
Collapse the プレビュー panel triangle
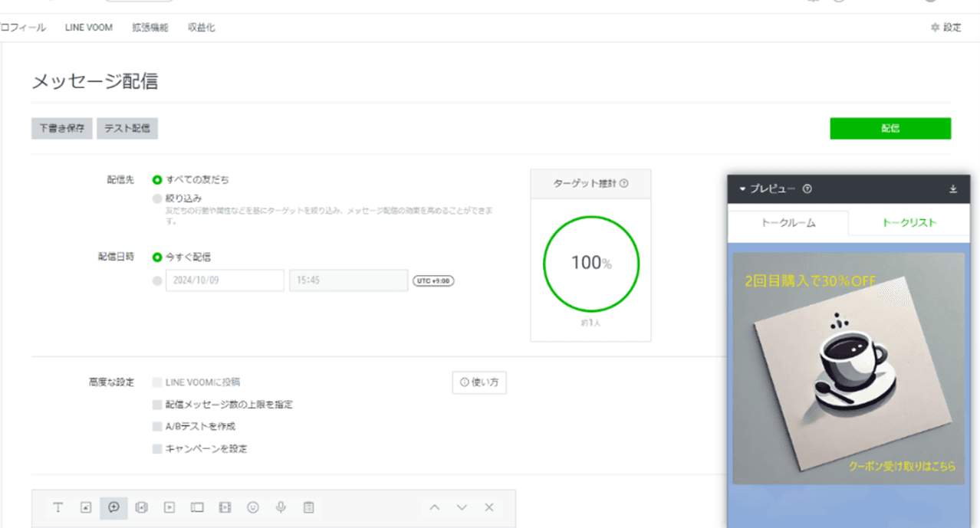point(742,189)
